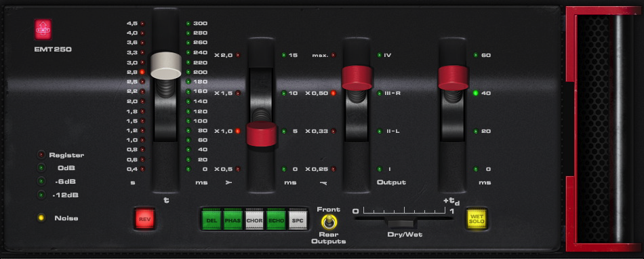Click the X0,25 high frequency LED
This screenshot has height=259, width=644.
[x=333, y=169]
